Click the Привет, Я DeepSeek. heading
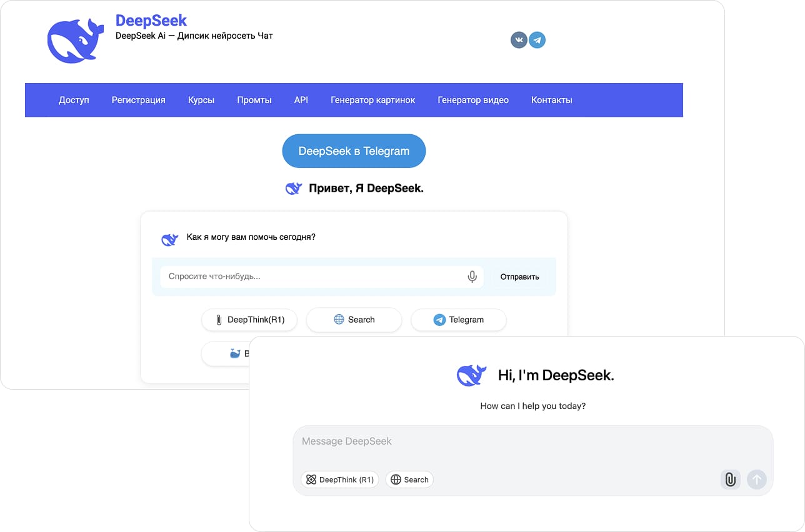 366,188
